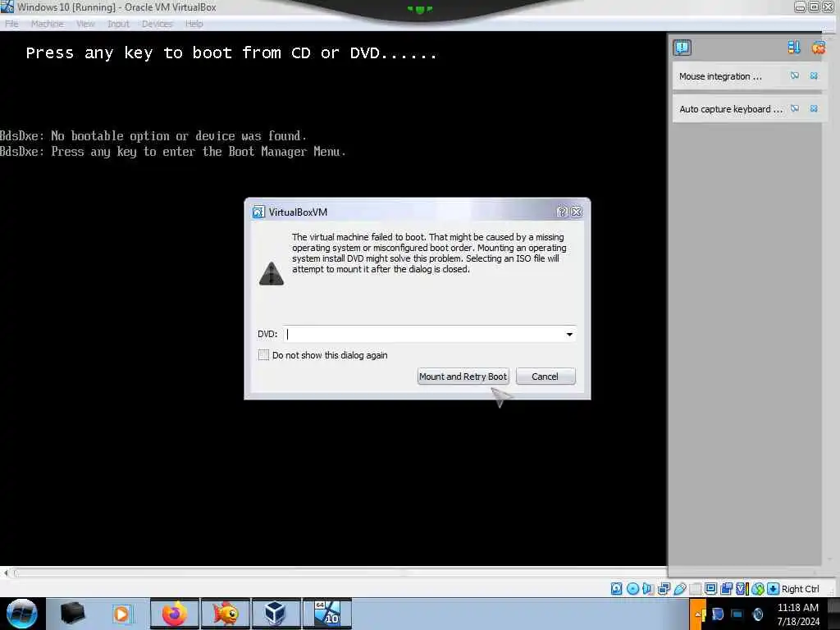Click the green mouse integration status icon
840x630 pixels.
(757, 589)
